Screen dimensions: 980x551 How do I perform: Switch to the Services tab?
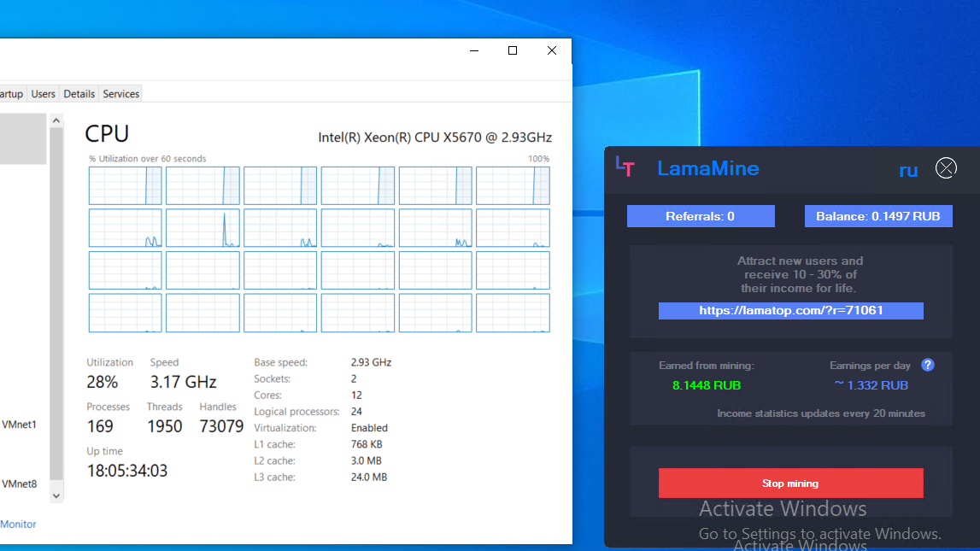click(x=121, y=94)
